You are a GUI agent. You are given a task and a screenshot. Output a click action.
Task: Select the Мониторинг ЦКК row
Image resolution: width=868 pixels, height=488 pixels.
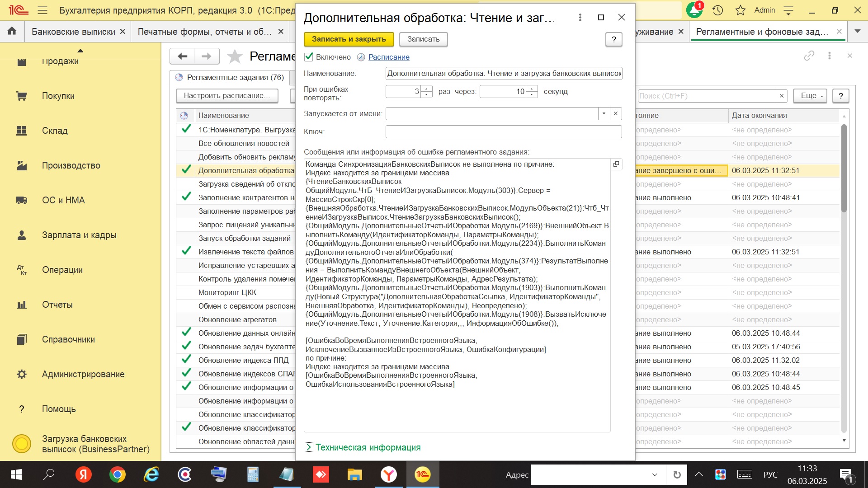(x=227, y=292)
